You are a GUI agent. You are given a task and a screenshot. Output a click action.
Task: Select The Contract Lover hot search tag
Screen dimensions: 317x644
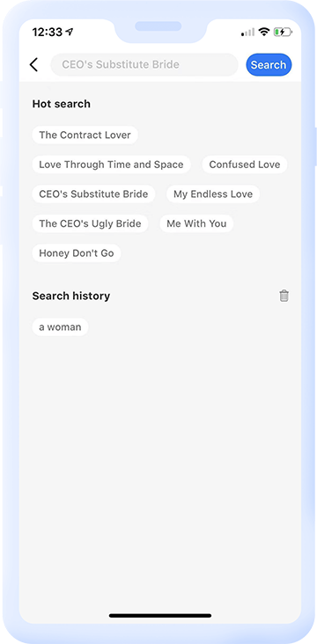coord(85,135)
